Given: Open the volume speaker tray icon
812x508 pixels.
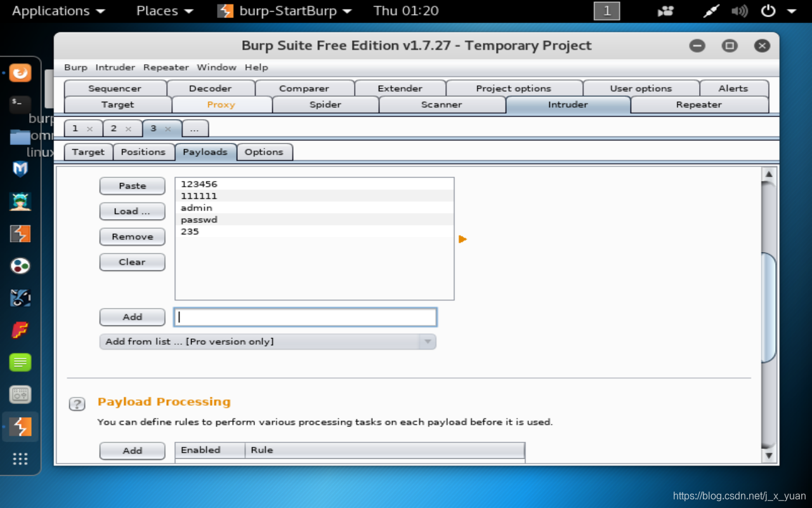Looking at the screenshot, I should 739,11.
